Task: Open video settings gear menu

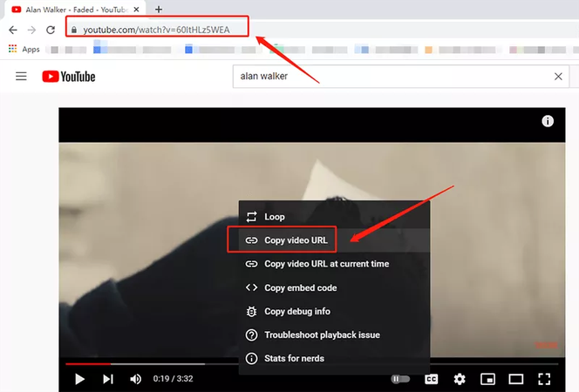Action: click(460, 379)
